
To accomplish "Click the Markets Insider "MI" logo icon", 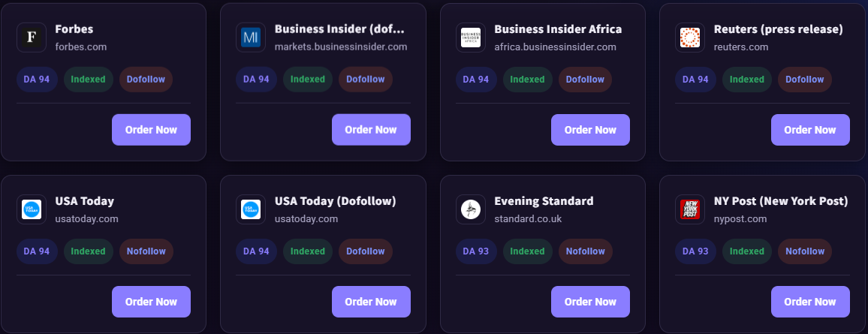I will (251, 38).
